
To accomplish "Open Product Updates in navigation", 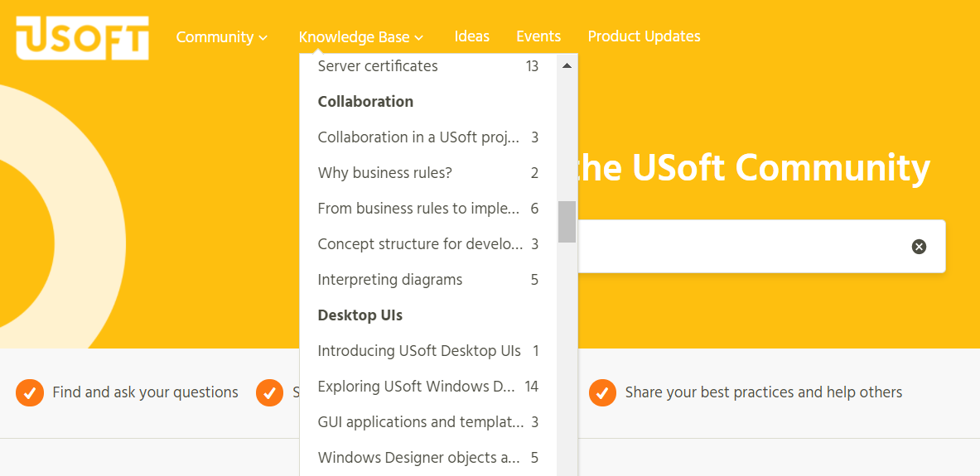I will [644, 36].
